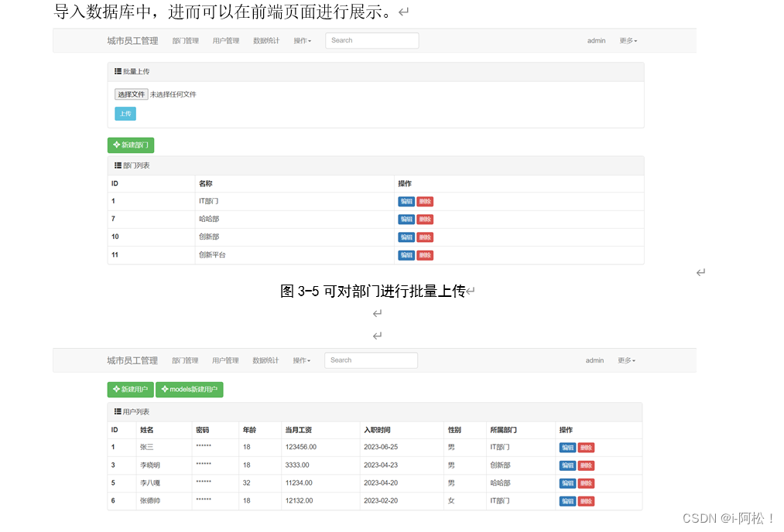Click the list icon beside 用户列表 heading
Image resolution: width=784 pixels, height=532 pixels.
coord(118,411)
